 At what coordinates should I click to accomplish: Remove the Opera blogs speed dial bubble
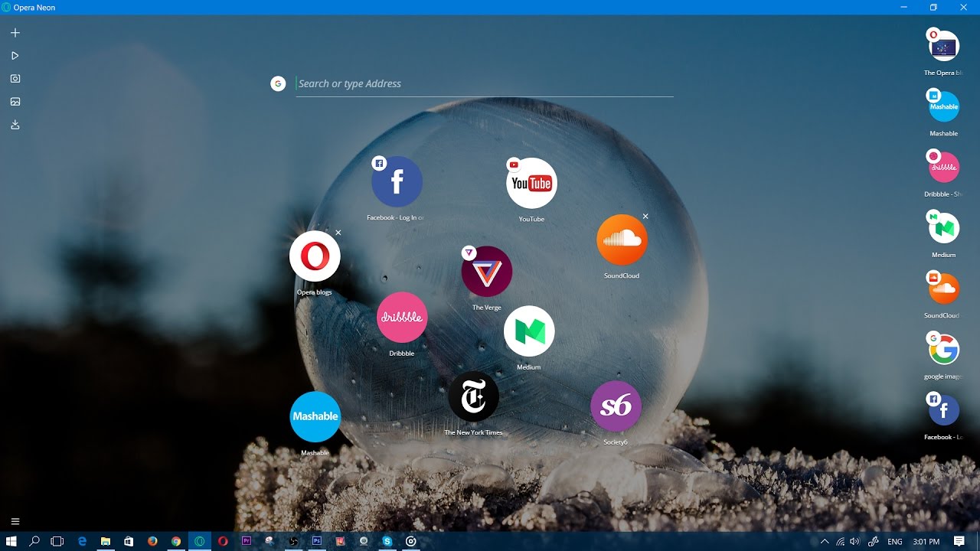click(338, 233)
